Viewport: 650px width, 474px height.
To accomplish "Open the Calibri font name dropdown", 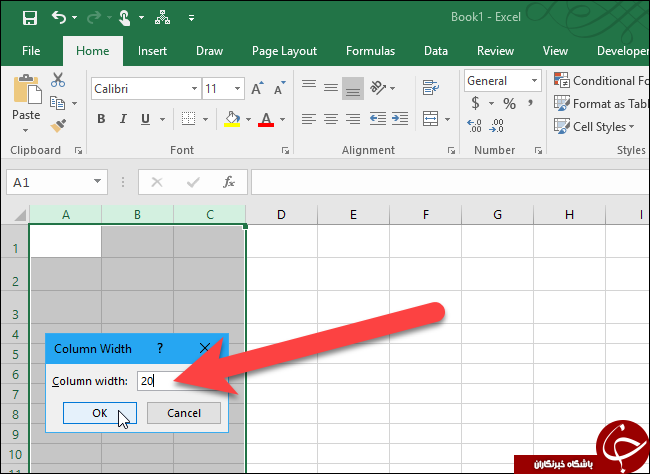I will point(194,89).
